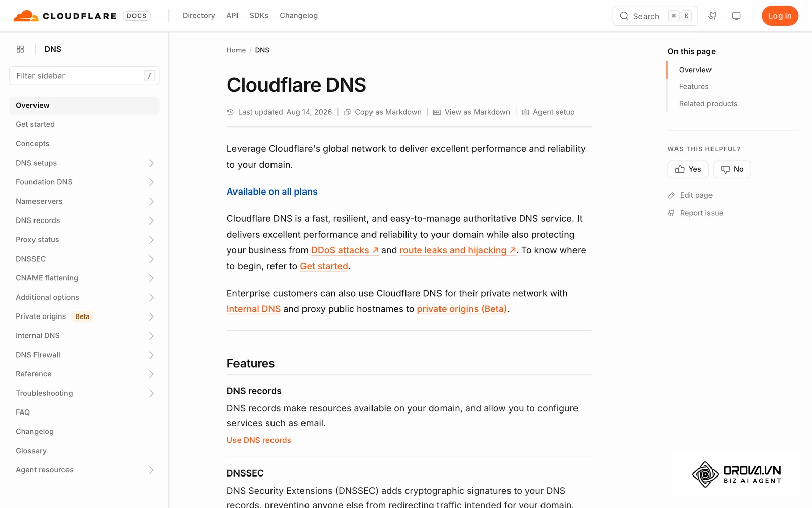The width and height of the screenshot is (812, 508).
Task: Select Get started in the sidebar
Action: (x=35, y=124)
